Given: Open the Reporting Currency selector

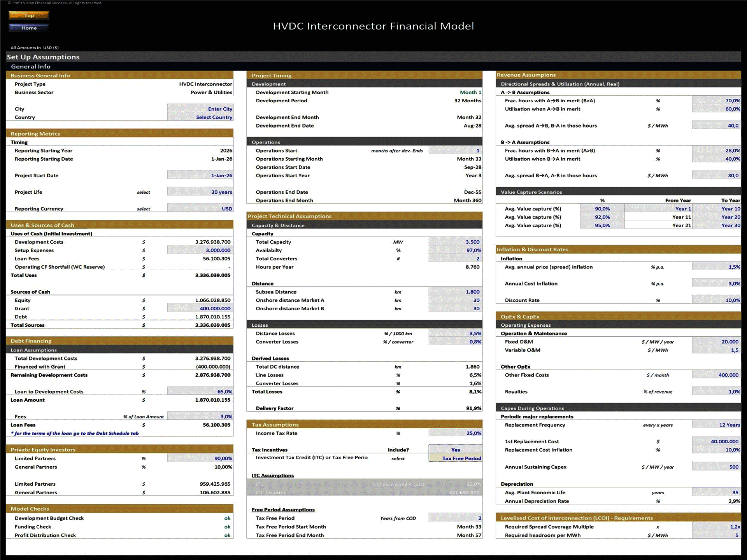Looking at the screenshot, I should click(200, 208).
